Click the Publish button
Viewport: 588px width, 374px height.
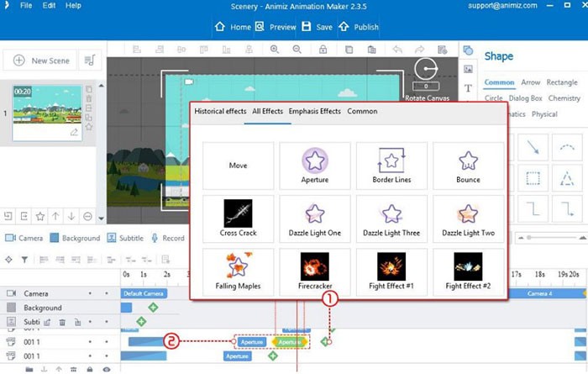tap(358, 27)
